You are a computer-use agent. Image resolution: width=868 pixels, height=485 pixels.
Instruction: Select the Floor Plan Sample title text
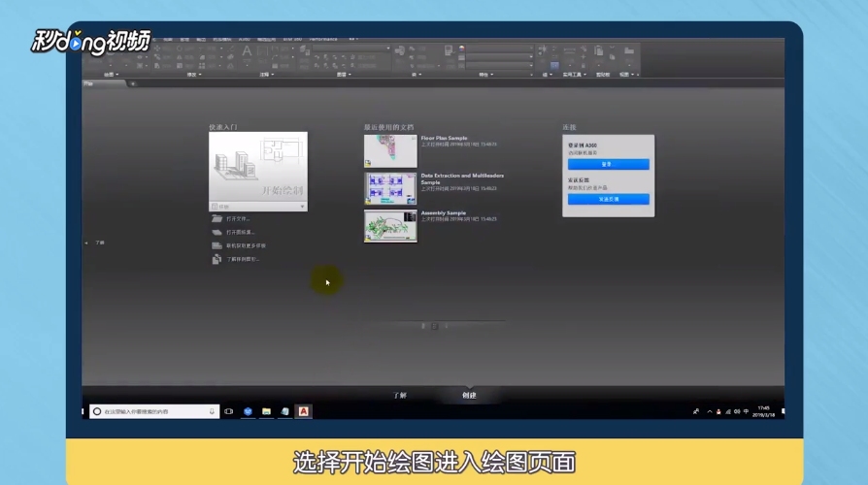(x=444, y=138)
